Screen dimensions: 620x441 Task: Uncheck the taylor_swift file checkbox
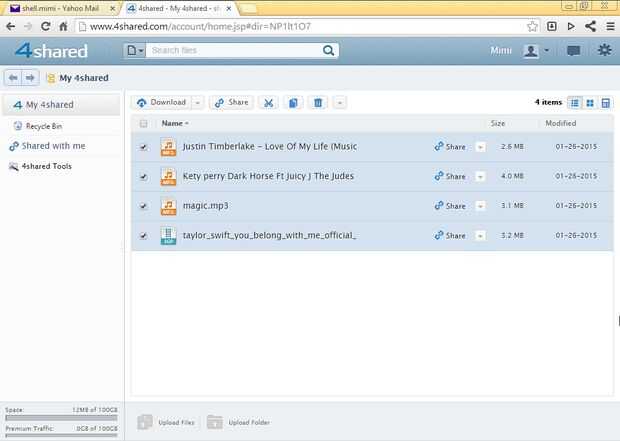(144, 236)
